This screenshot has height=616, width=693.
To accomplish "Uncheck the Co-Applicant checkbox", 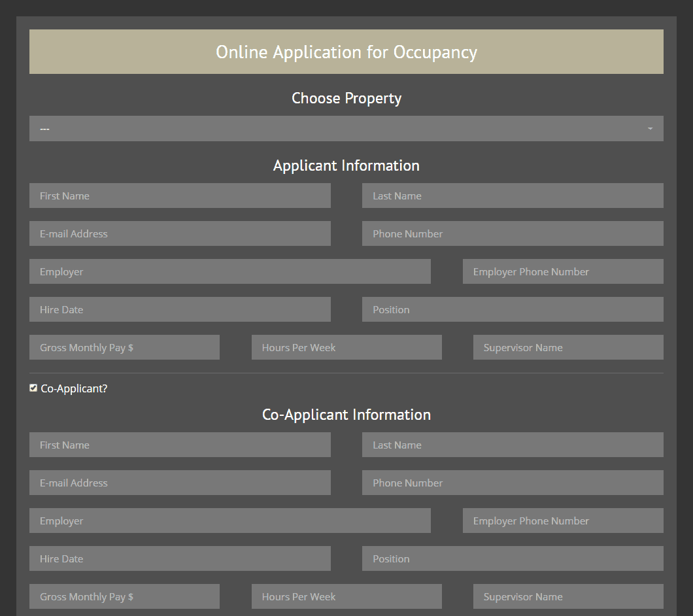I will click(33, 388).
